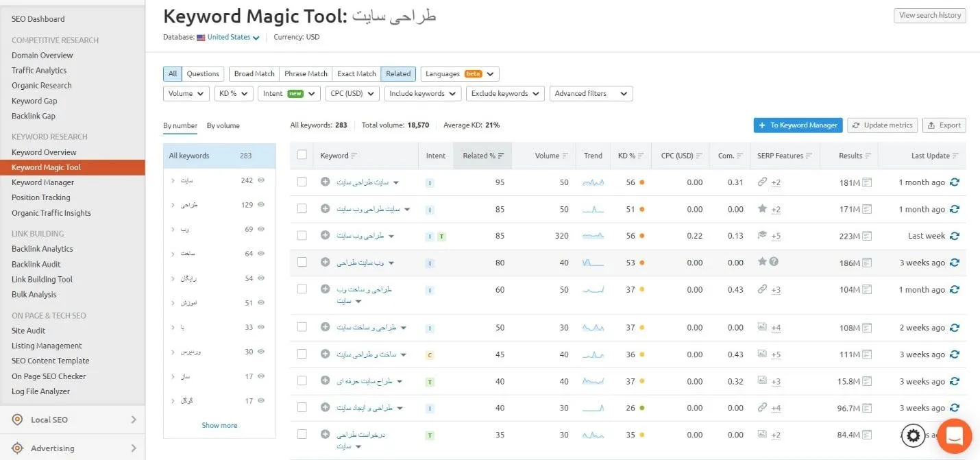The height and width of the screenshot is (460, 980).
Task: Click the To Keyword Manager button
Action: 798,125
